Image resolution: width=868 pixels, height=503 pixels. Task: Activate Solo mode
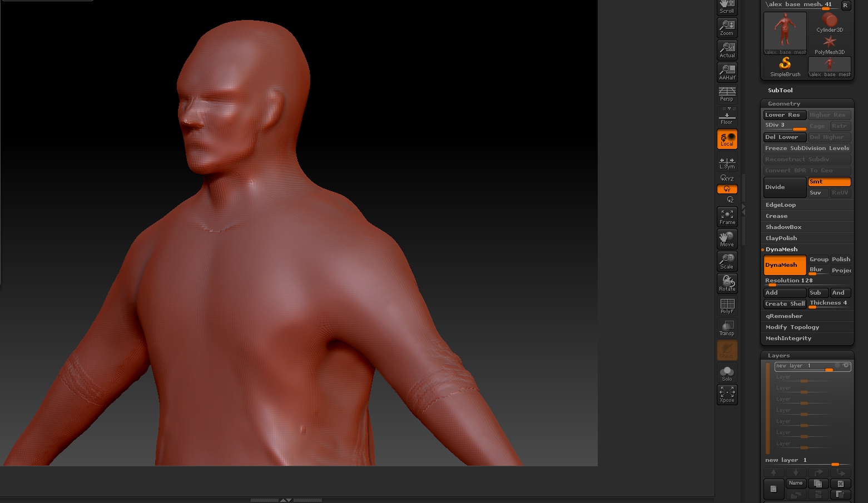pos(727,372)
